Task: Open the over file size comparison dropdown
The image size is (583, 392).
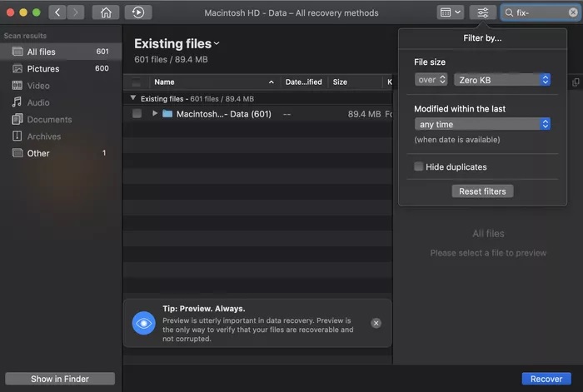Action: click(x=431, y=80)
